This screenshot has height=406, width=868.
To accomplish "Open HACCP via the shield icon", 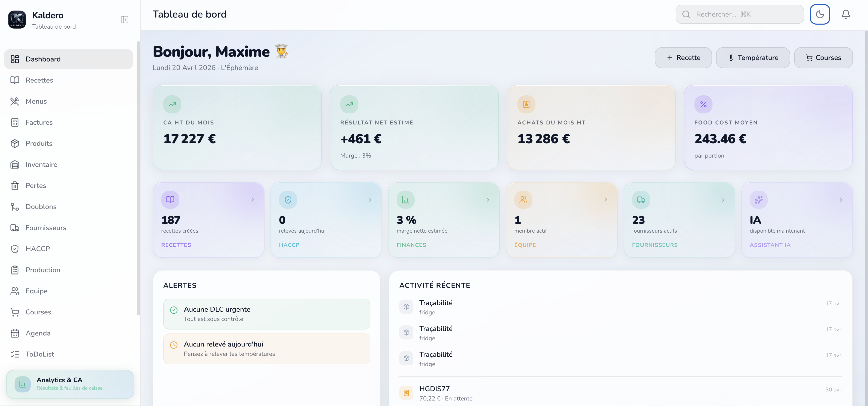I will pyautogui.click(x=15, y=249).
